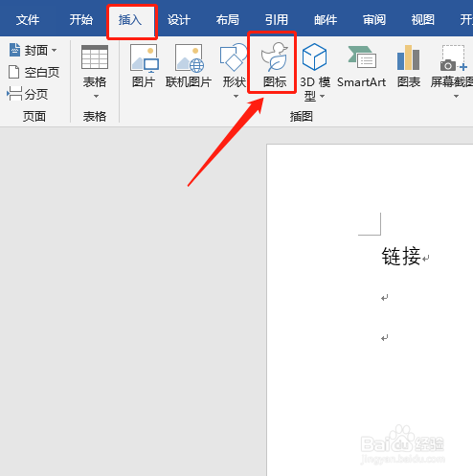Viewport: 473px width, 476px height.
Task: Open the 文件 (File) tab
Action: (x=28, y=20)
